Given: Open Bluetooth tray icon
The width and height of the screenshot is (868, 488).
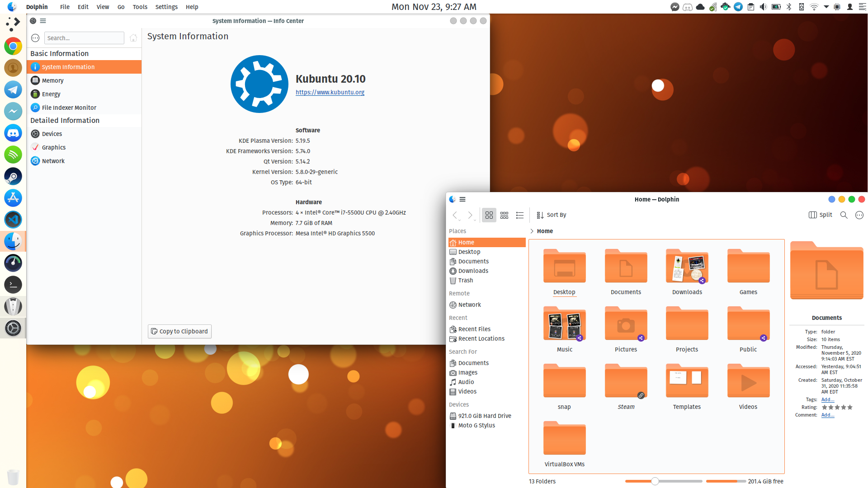Looking at the screenshot, I should coord(789,7).
